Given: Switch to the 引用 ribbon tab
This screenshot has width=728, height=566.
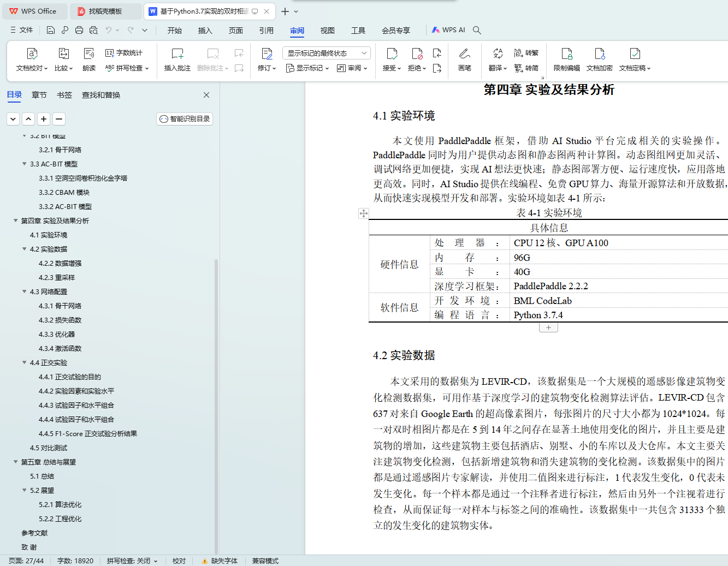Looking at the screenshot, I should 267,31.
